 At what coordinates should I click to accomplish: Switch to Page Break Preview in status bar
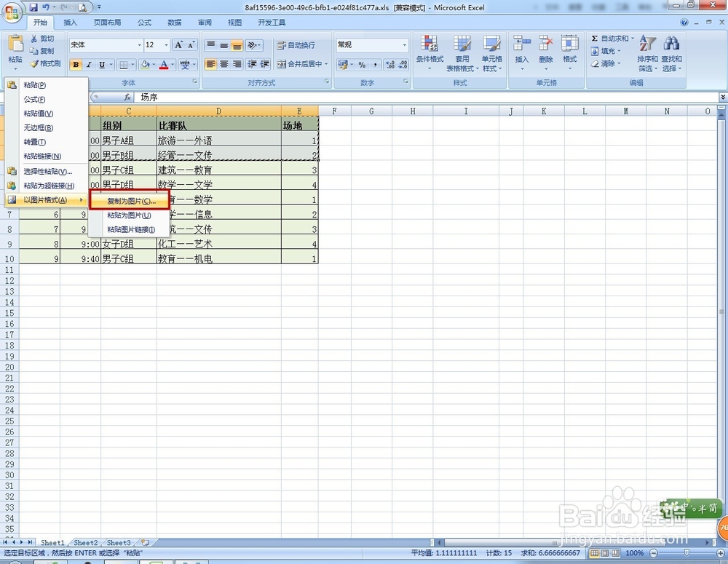click(615, 553)
